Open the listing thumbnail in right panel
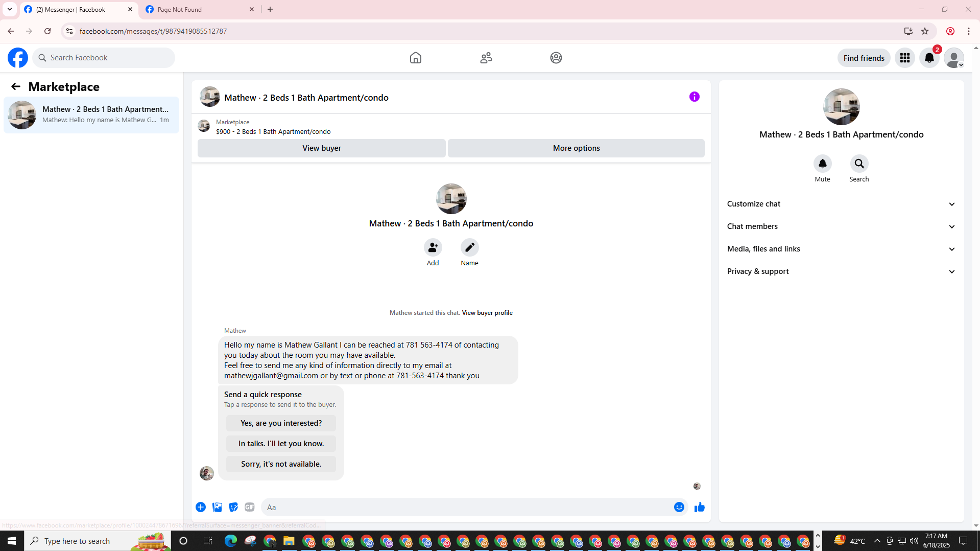Image resolution: width=980 pixels, height=551 pixels. (x=842, y=107)
